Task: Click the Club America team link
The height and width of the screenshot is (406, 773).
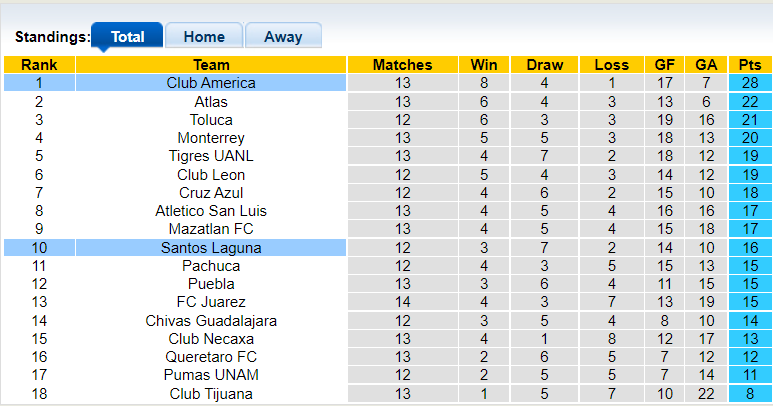Action: pos(211,83)
